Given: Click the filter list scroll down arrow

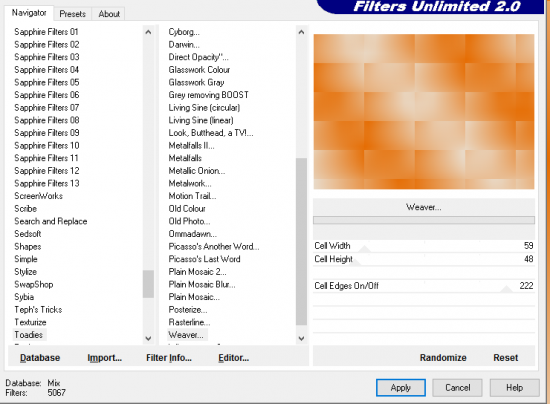Looking at the screenshot, I should point(301,338).
